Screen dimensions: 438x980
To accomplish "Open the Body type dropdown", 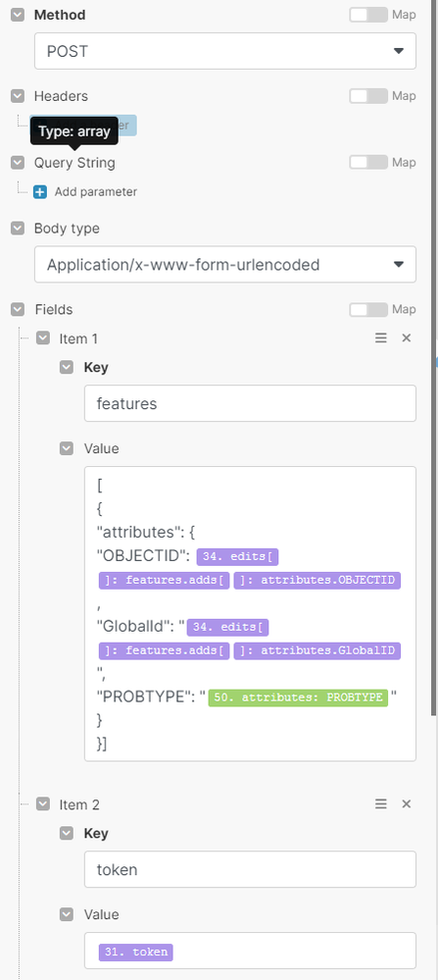I will (225, 265).
